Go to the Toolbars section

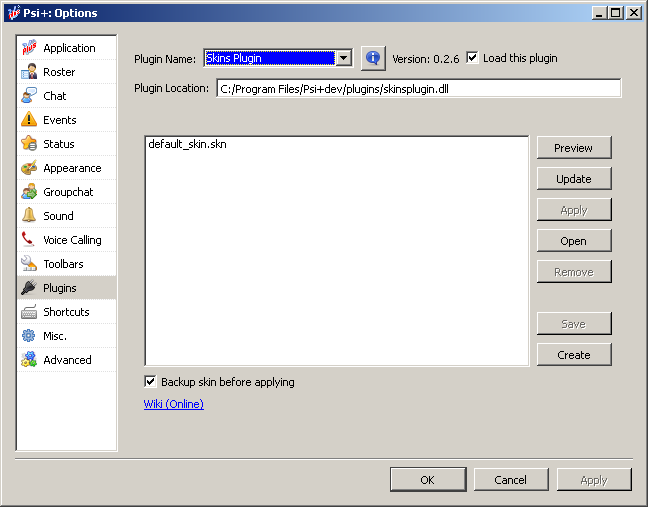click(63, 264)
